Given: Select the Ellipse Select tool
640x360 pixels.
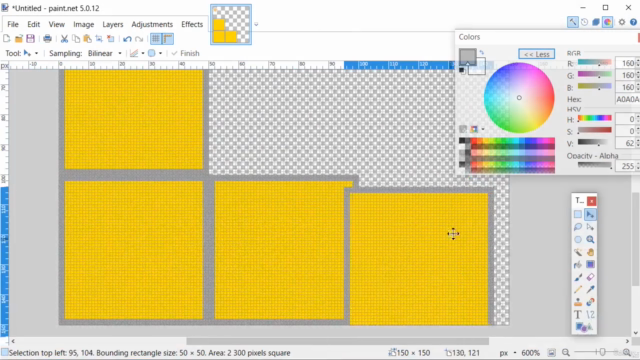Looking at the screenshot, I should point(578,240).
